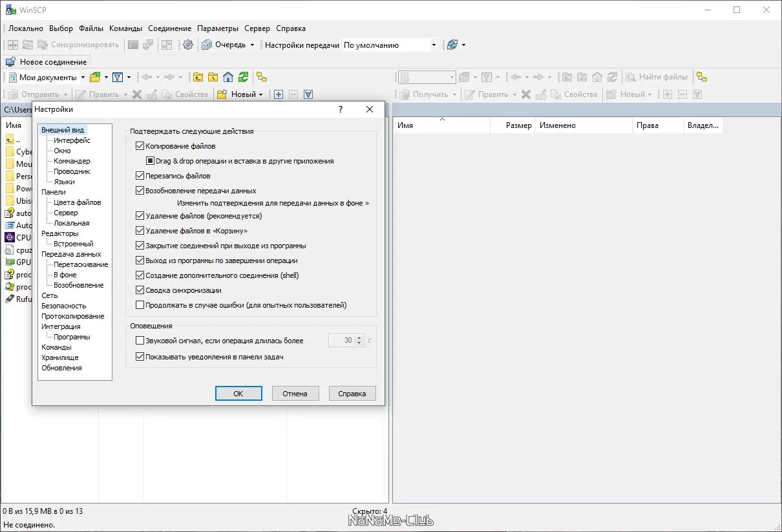Enable Продолжать в случае ошибки checkbox
782x532 pixels.
click(x=140, y=305)
